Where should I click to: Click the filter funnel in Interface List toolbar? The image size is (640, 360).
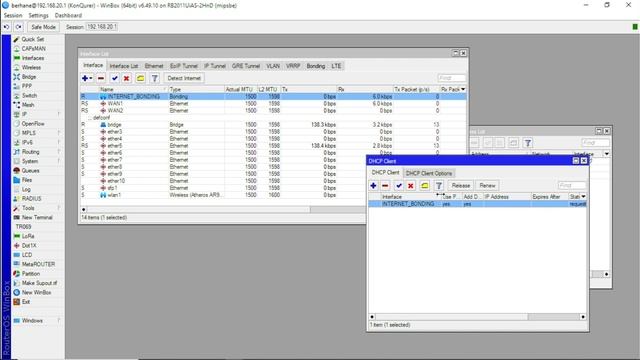154,78
